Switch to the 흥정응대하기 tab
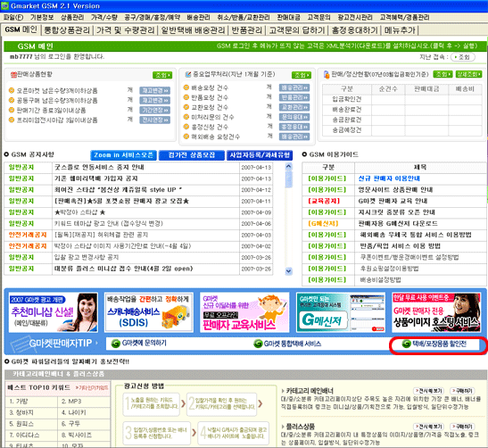 (354, 30)
